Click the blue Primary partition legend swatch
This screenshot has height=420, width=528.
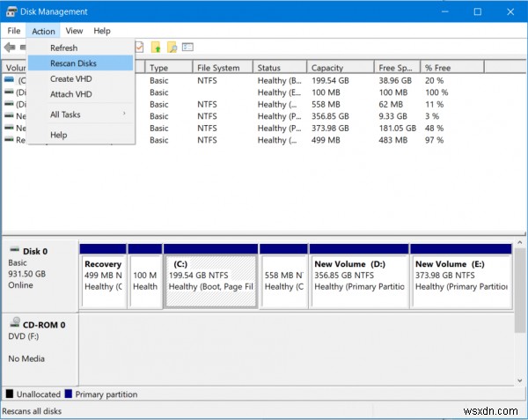coord(69,394)
